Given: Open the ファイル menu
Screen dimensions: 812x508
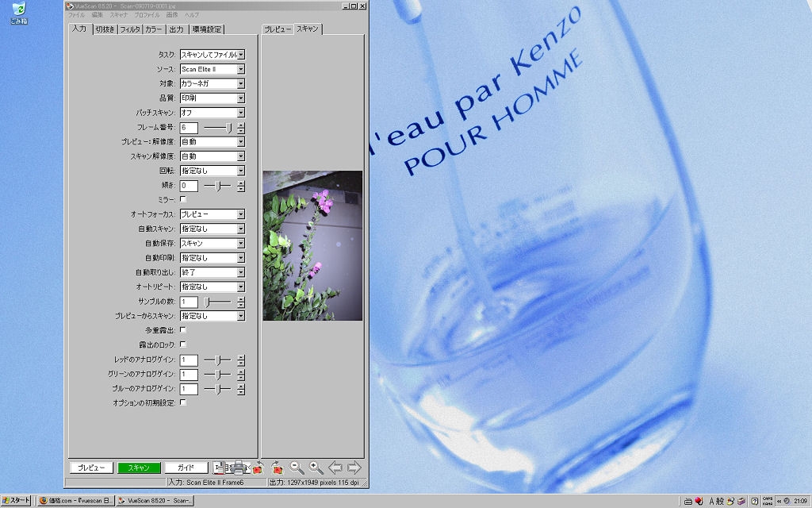Looking at the screenshot, I should (x=76, y=15).
